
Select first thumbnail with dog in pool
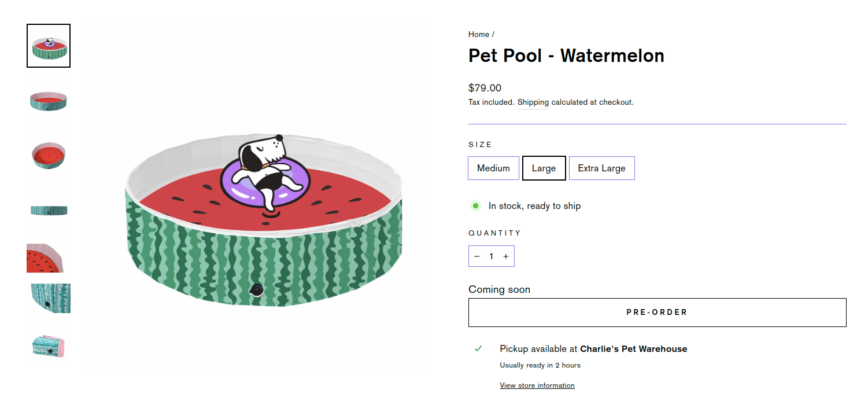click(49, 46)
